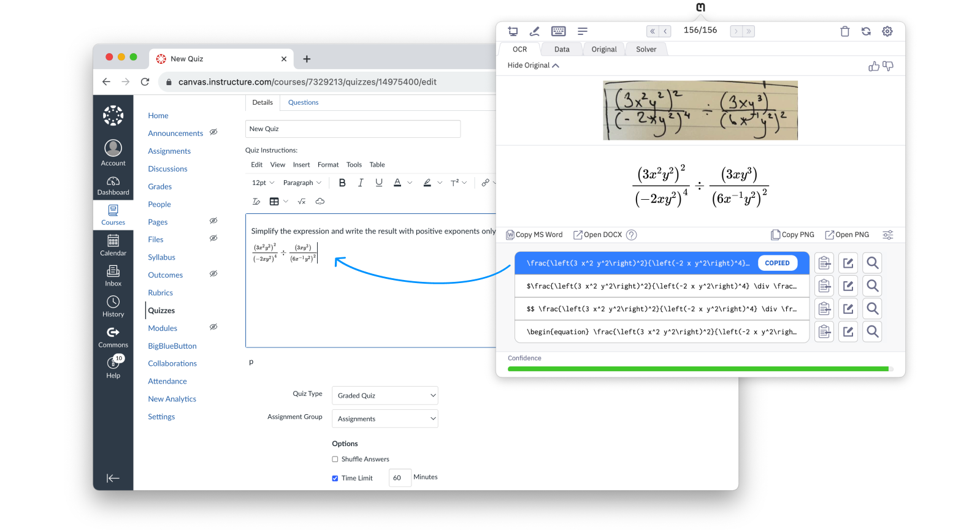Click the highlight color swatch button
Image resolution: width=980 pixels, height=530 pixels.
coord(427,183)
